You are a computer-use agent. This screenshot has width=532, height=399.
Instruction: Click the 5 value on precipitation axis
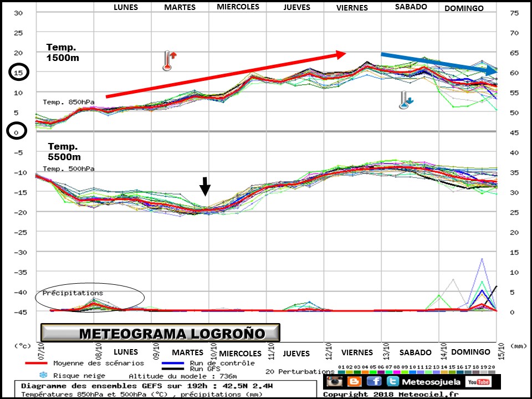click(512, 292)
